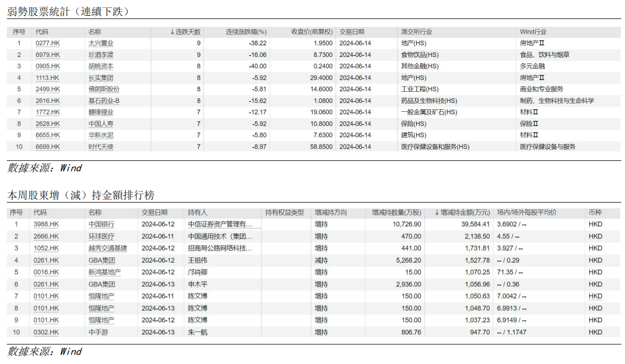Open stock code link 1113.HK
The image size is (625, 364).
tap(47, 78)
